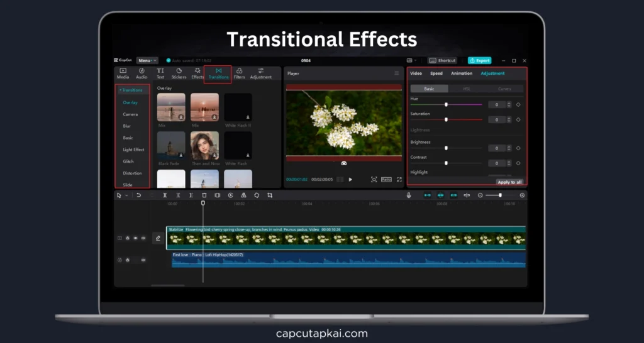Switch to the Animation tab
The height and width of the screenshot is (343, 644).
(x=461, y=73)
